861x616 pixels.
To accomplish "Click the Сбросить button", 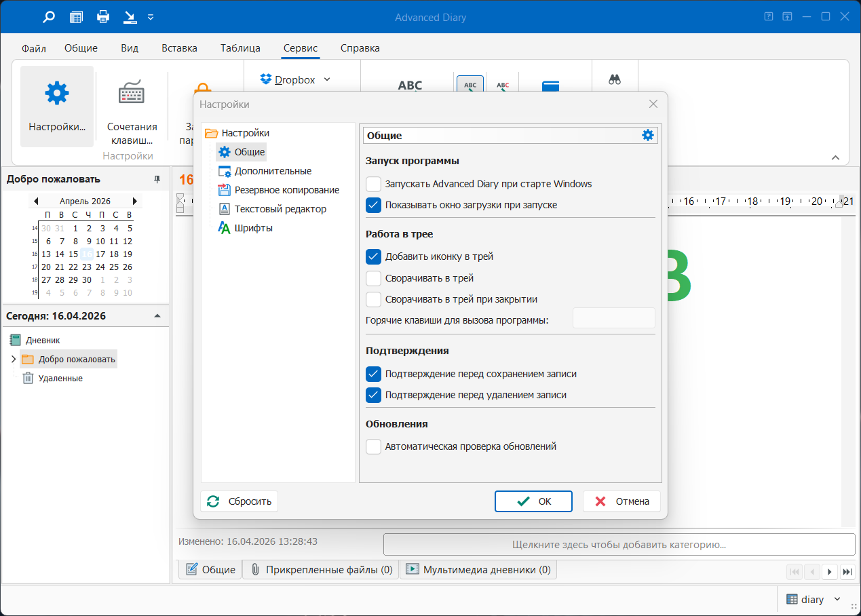I will (240, 501).
